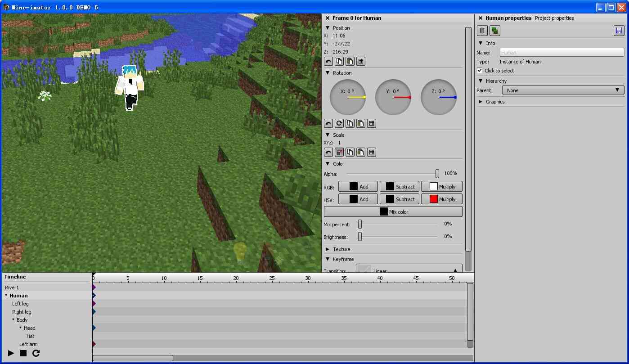Collapse the Scale section

click(x=328, y=135)
